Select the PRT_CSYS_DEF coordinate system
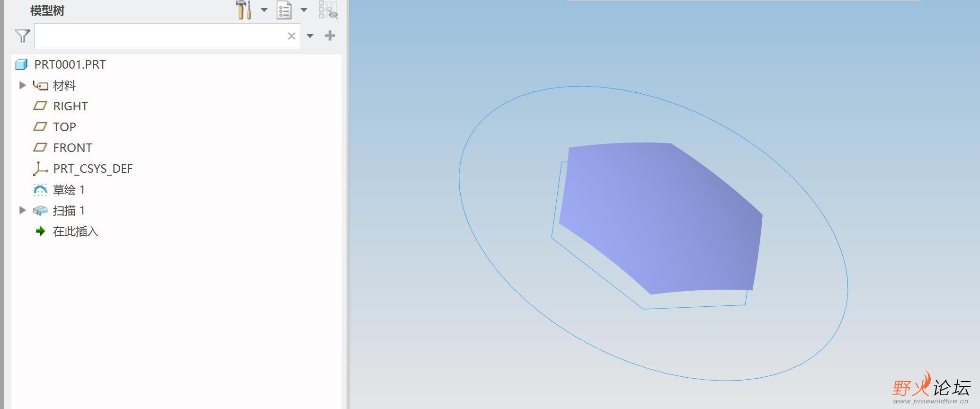The image size is (980, 409). point(93,169)
